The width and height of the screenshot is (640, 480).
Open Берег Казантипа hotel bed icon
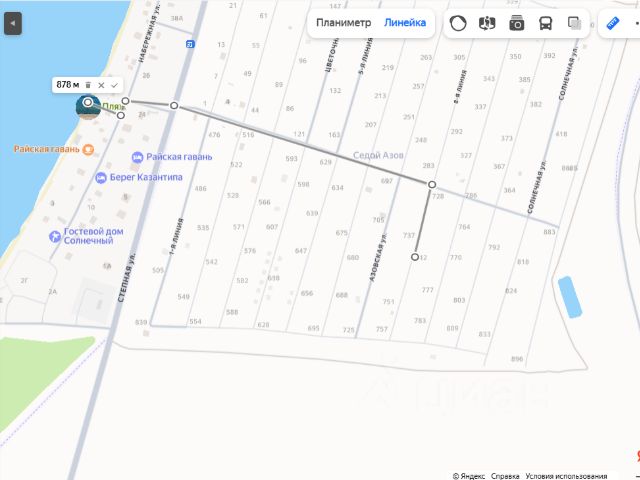click(x=101, y=178)
